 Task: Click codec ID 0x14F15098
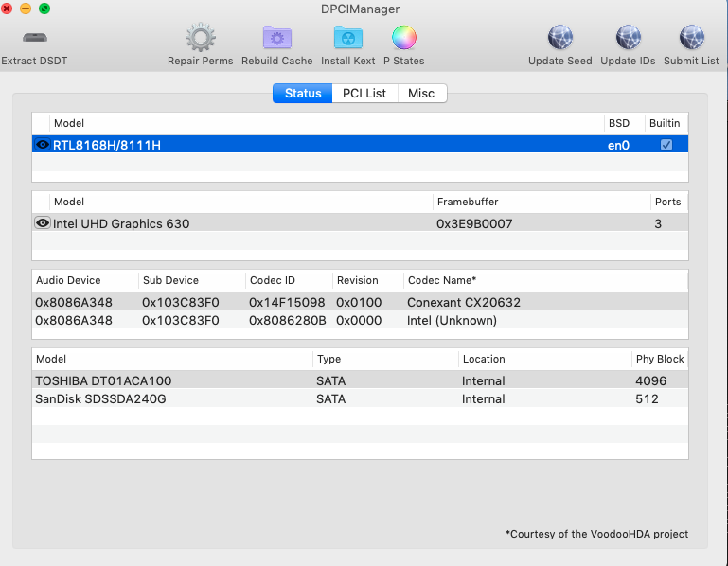[287, 302]
